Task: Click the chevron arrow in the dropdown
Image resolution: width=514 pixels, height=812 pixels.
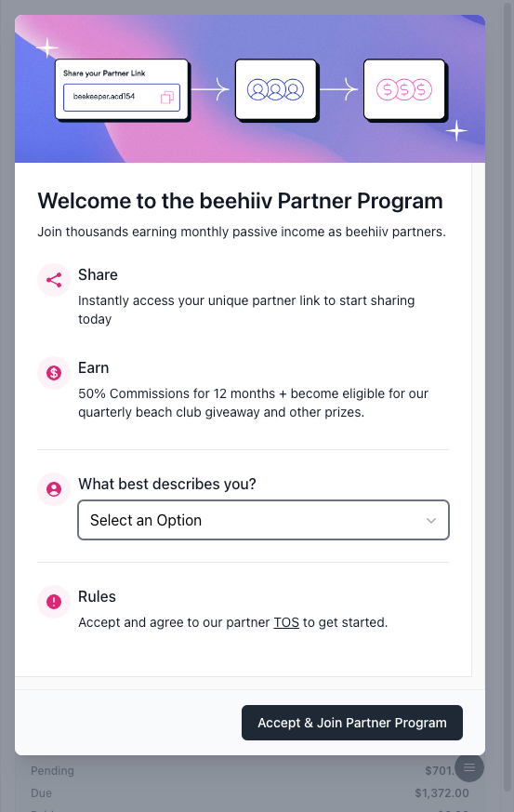Action: coord(430,521)
